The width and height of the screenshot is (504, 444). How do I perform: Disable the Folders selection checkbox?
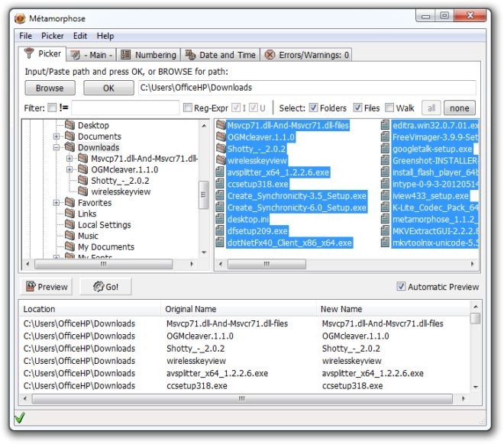pyautogui.click(x=312, y=108)
